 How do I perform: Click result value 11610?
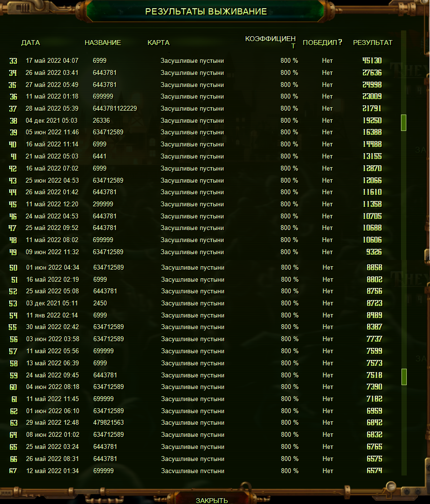[x=372, y=192]
